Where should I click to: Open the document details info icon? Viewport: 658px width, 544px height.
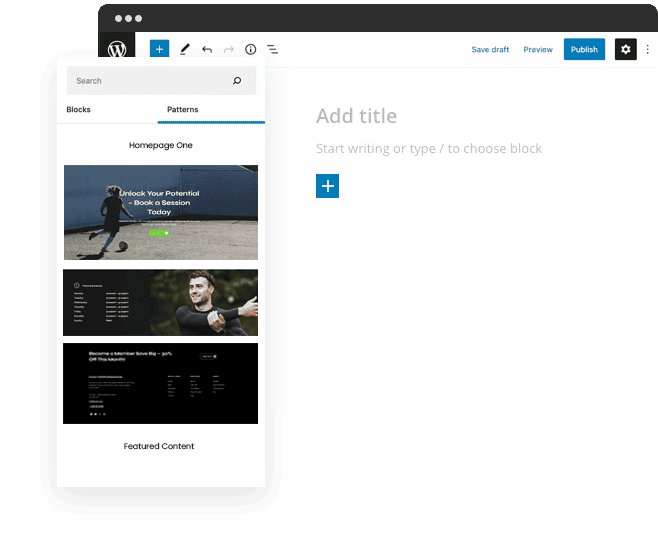pyautogui.click(x=251, y=49)
